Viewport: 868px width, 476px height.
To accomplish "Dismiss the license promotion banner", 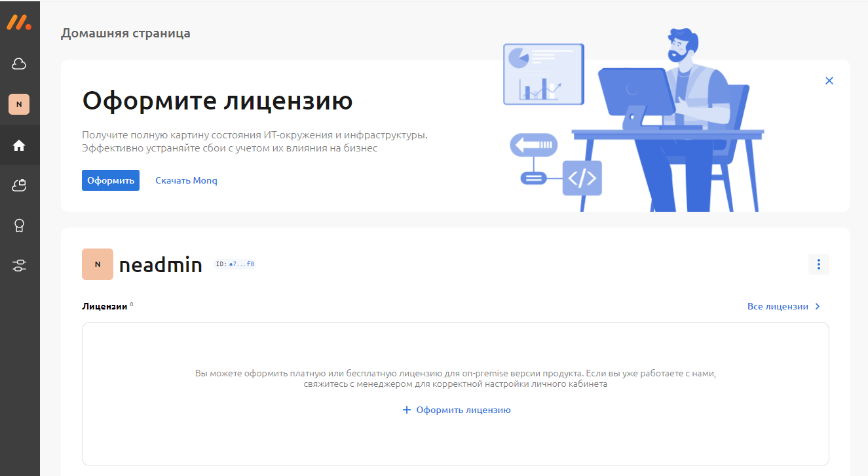I will tap(829, 81).
